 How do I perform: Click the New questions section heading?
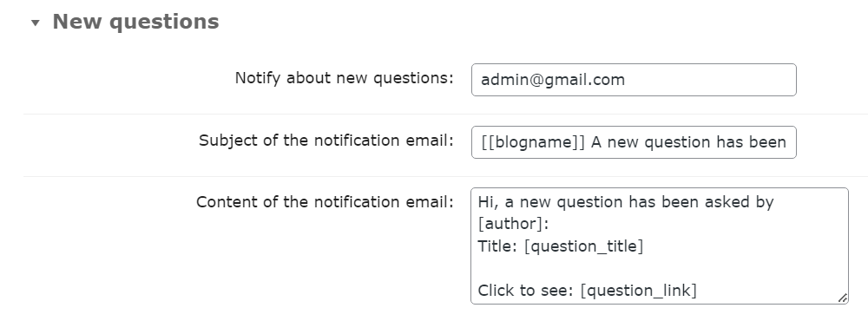pos(135,22)
